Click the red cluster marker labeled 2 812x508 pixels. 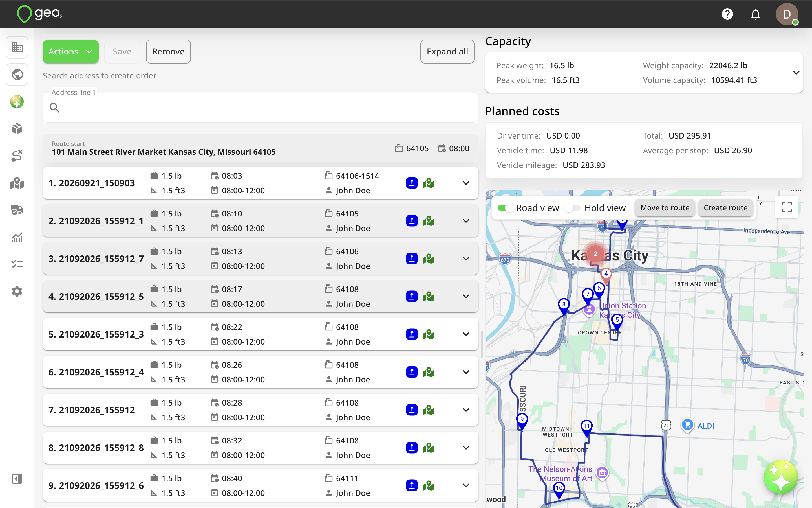595,254
